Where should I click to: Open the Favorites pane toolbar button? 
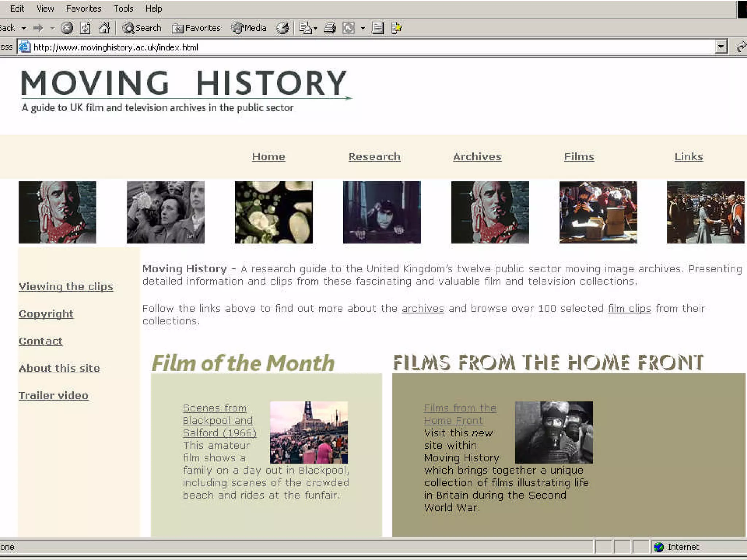click(x=197, y=28)
